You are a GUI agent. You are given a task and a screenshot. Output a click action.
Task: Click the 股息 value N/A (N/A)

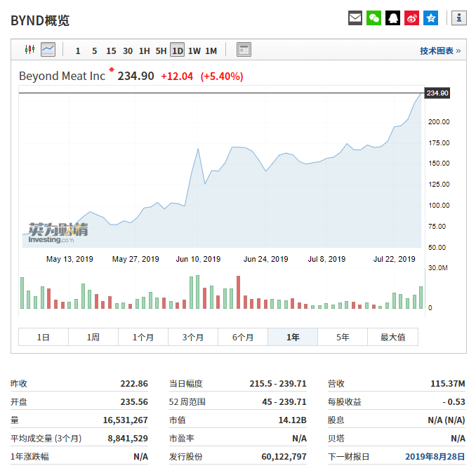click(x=447, y=420)
